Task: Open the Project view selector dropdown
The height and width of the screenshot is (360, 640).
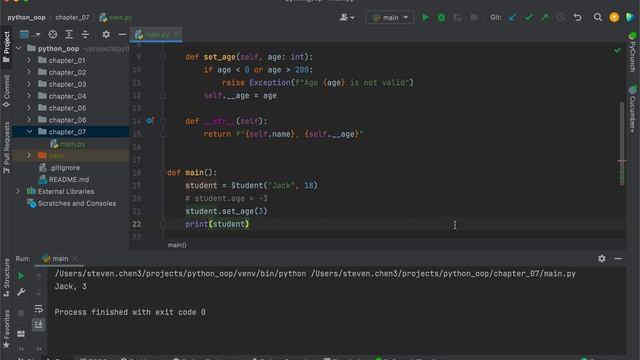Action: pyautogui.click(x=30, y=35)
